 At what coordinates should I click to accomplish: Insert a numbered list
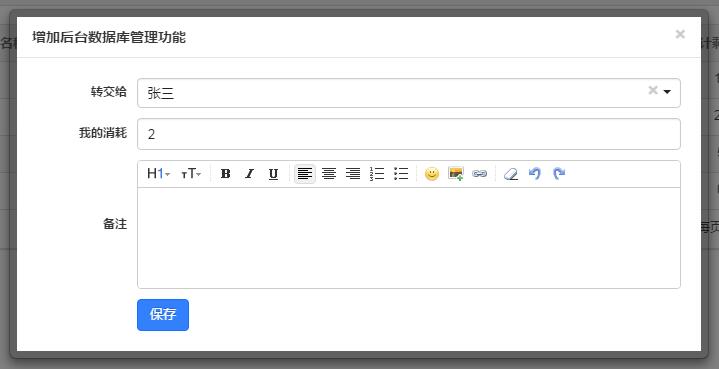(377, 174)
